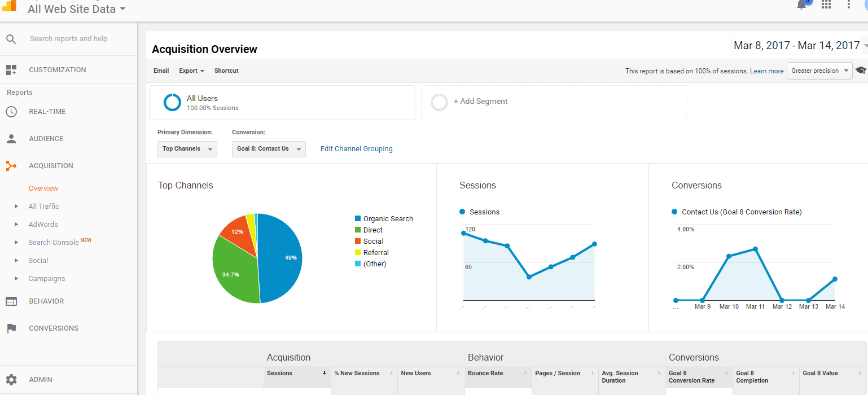Image resolution: width=868 pixels, height=395 pixels.
Task: Click the Real-Time clock icon
Action: [x=11, y=112]
